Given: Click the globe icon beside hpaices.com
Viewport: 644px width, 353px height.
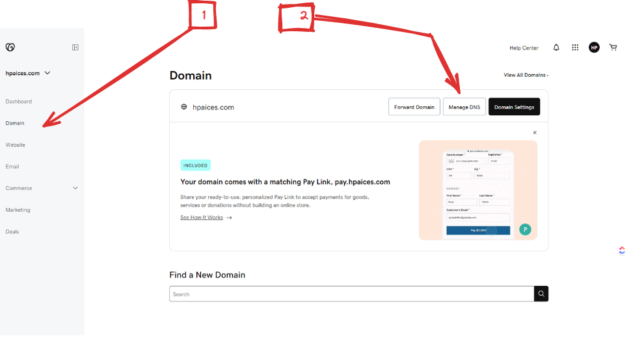Looking at the screenshot, I should (x=184, y=107).
